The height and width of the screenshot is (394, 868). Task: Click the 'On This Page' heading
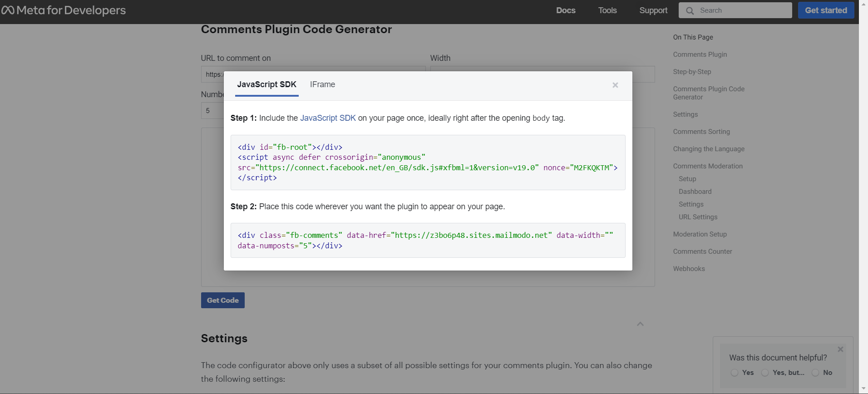pos(693,37)
